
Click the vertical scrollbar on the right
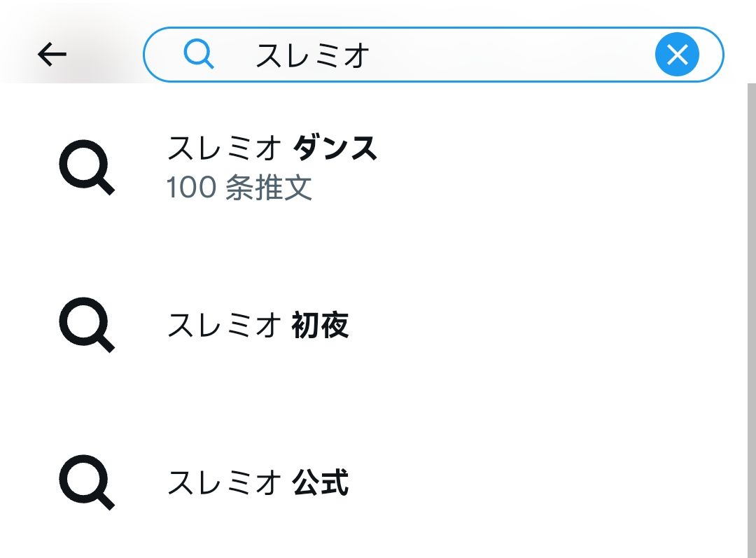pyautogui.click(x=752, y=320)
